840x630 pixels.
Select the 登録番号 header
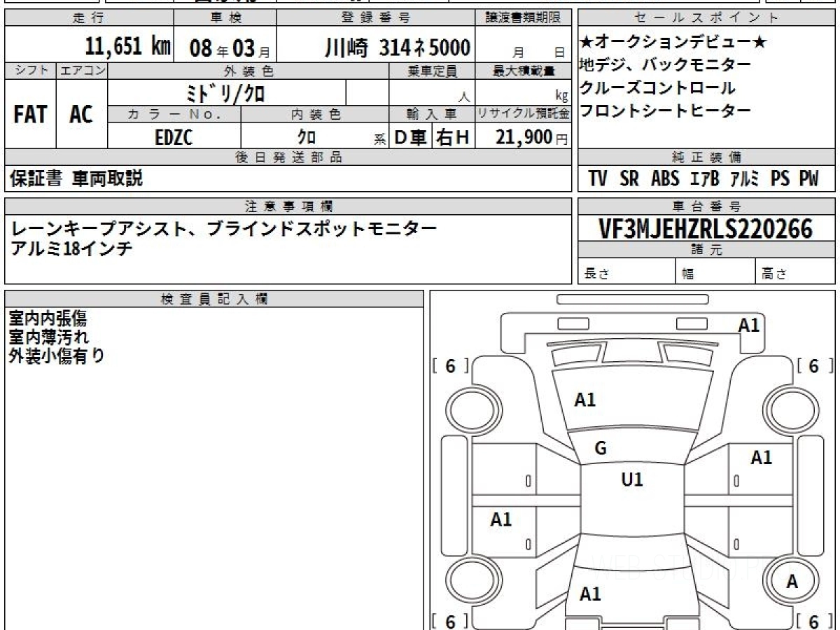click(x=376, y=18)
